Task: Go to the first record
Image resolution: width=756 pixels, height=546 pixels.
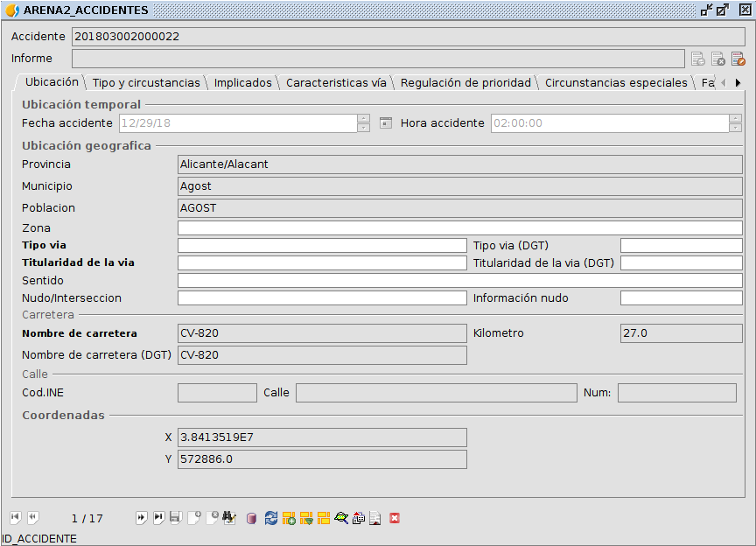Action: (x=15, y=518)
